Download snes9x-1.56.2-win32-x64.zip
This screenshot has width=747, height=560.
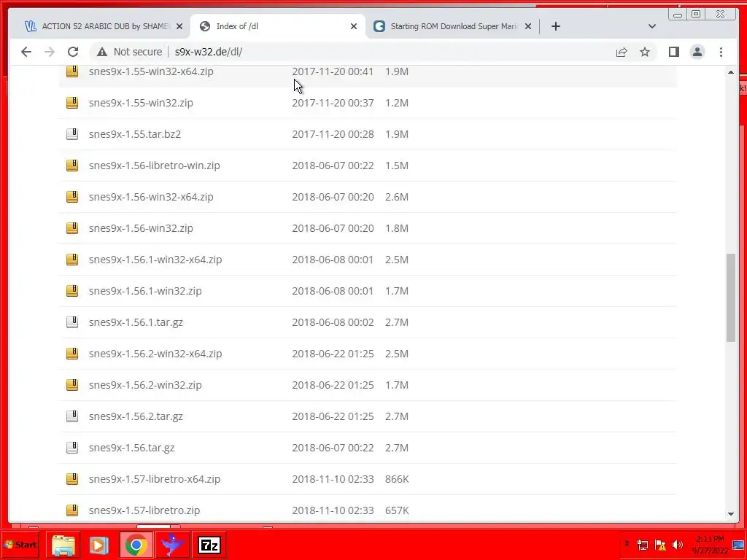point(155,354)
